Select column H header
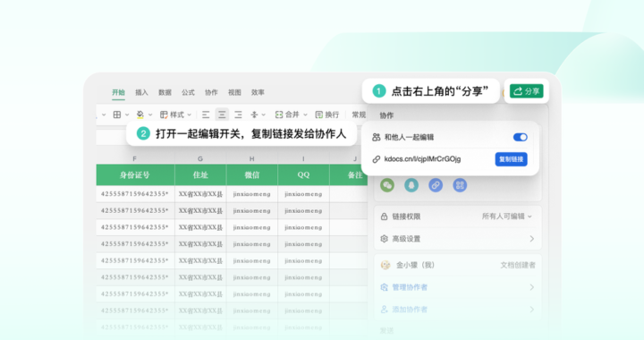The width and height of the screenshot is (644, 340). pos(251,158)
